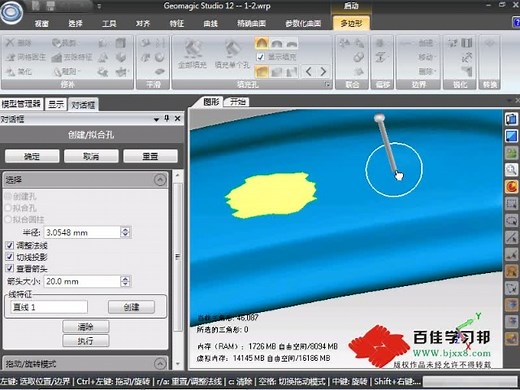Switch to the 开始 viewport tab

[x=238, y=102]
